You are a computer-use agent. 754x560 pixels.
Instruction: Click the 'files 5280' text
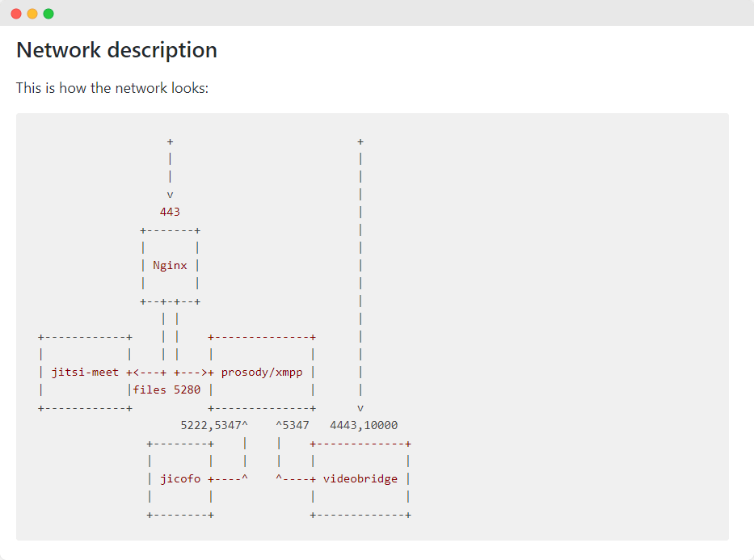[x=166, y=389]
